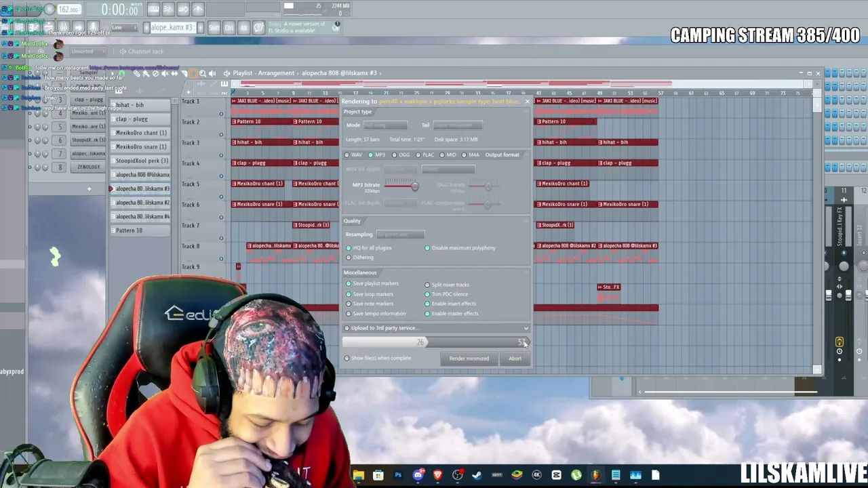868x488 pixels.
Task: Open the chat bubble help icon
Action: point(259,28)
